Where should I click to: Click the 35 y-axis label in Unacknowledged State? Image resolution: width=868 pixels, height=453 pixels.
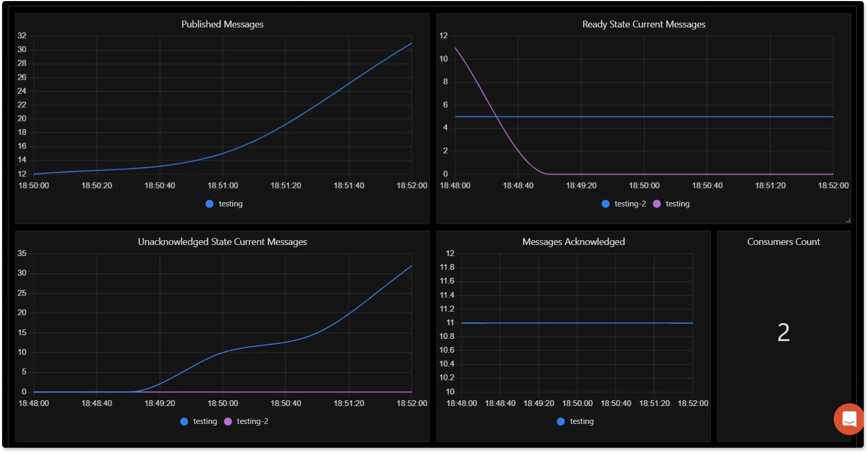pyautogui.click(x=22, y=253)
